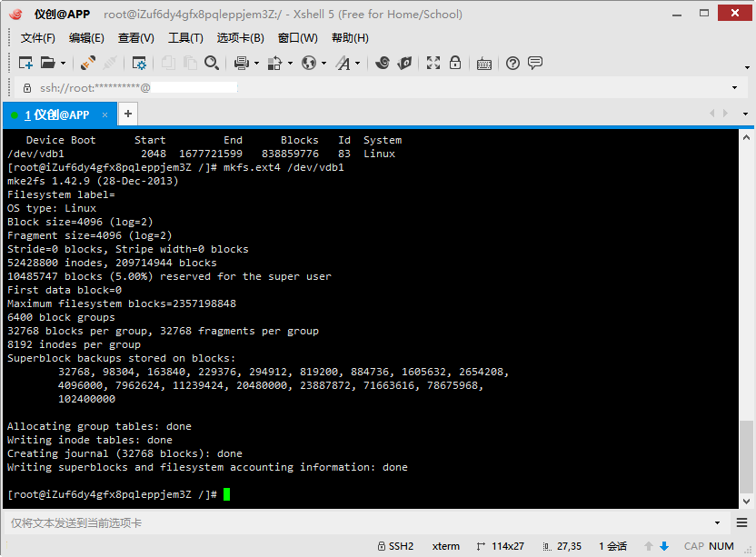
Task: Click the 27,35 cursor position entry
Action: click(x=562, y=546)
